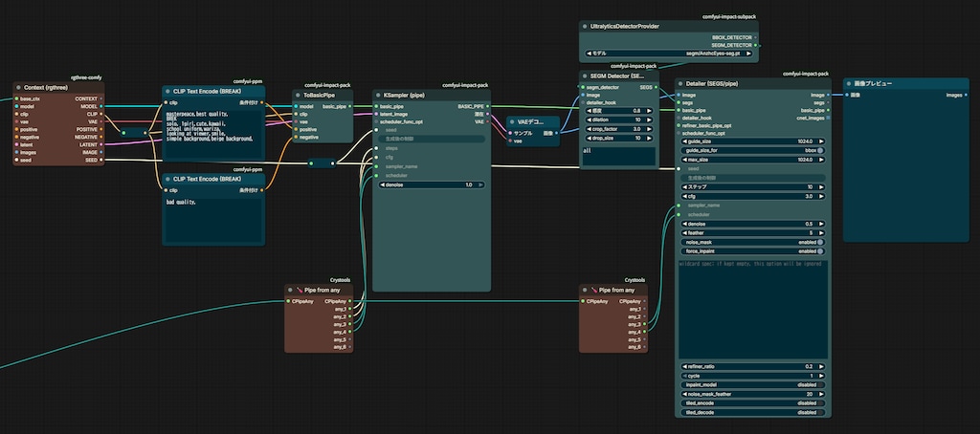The image size is (980, 434).
Task: Increase dilation value with right arrow
Action: (649, 119)
